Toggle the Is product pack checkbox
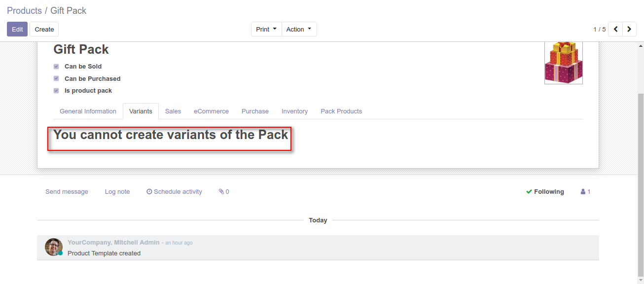Viewport: 644px width, 284px height. 56,91
